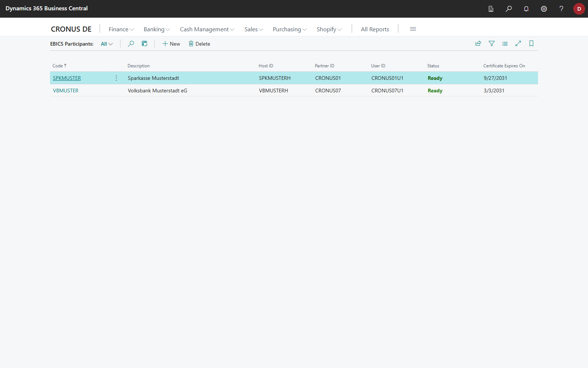Screen dimensions: 588x368
Task: Open the All views dropdown
Action: (107, 44)
